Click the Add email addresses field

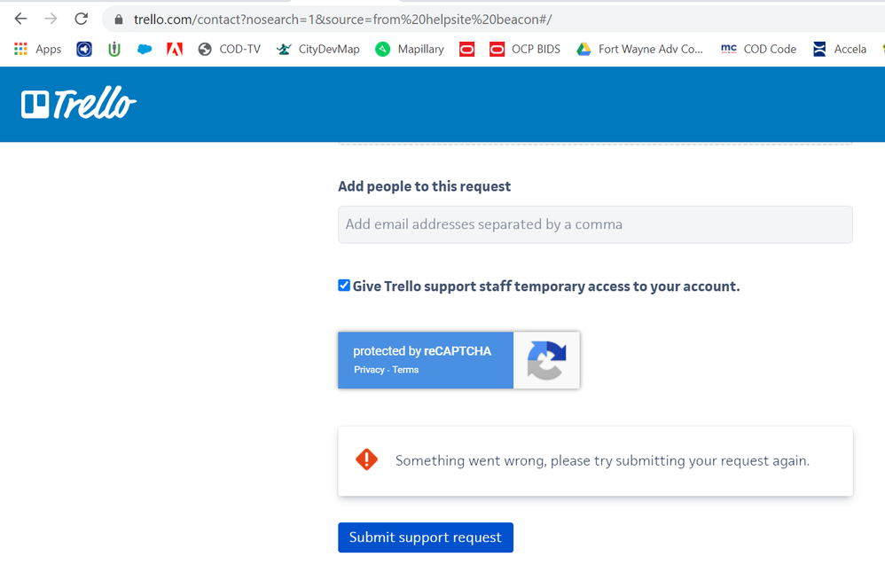click(595, 224)
